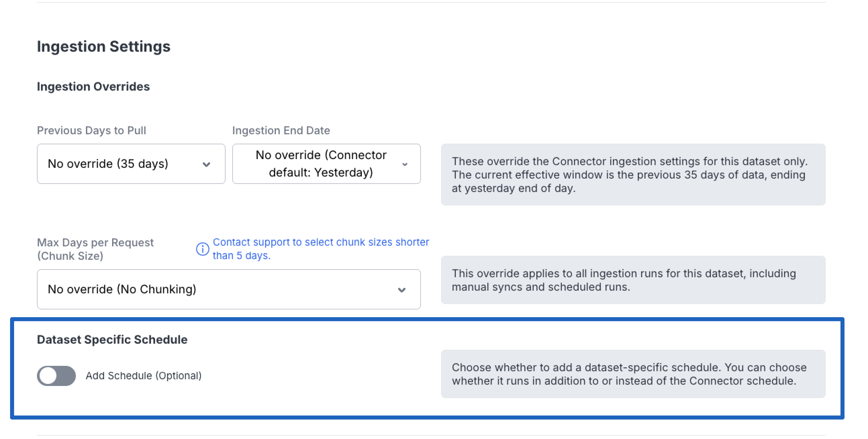
Task: Click the info box about ingestion runs
Action: point(633,280)
